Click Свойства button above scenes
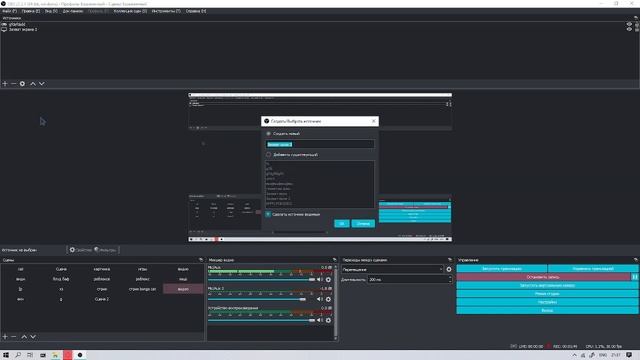Viewport: 640px width, 360px height. (x=80, y=250)
